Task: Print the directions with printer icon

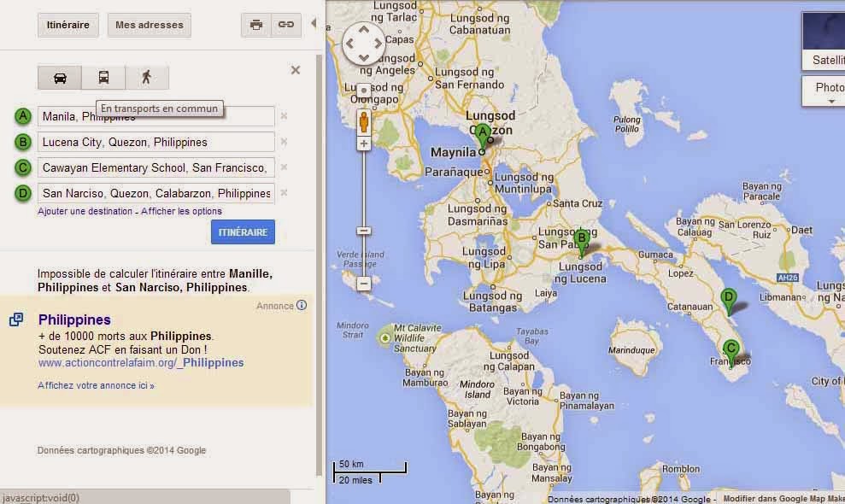Action: (256, 25)
